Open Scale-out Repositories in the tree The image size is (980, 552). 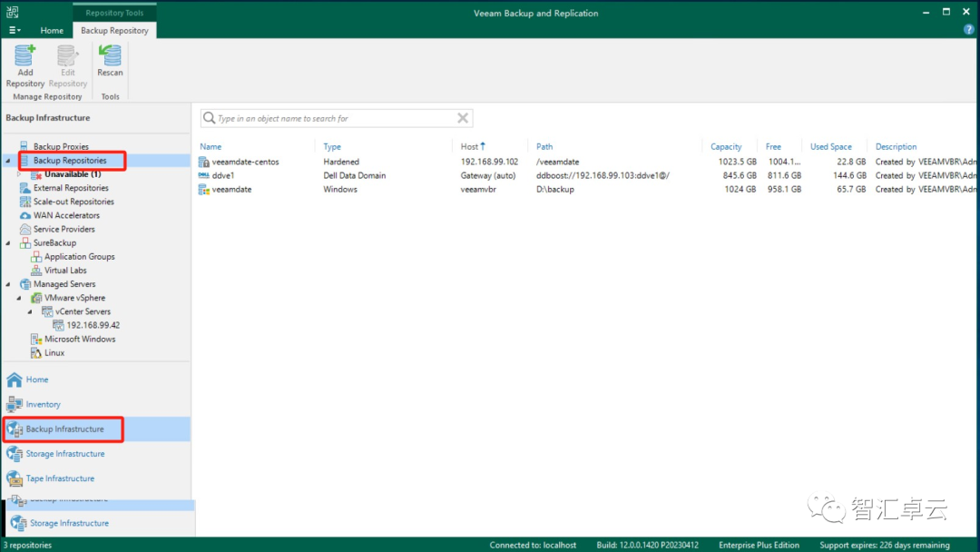pos(73,202)
